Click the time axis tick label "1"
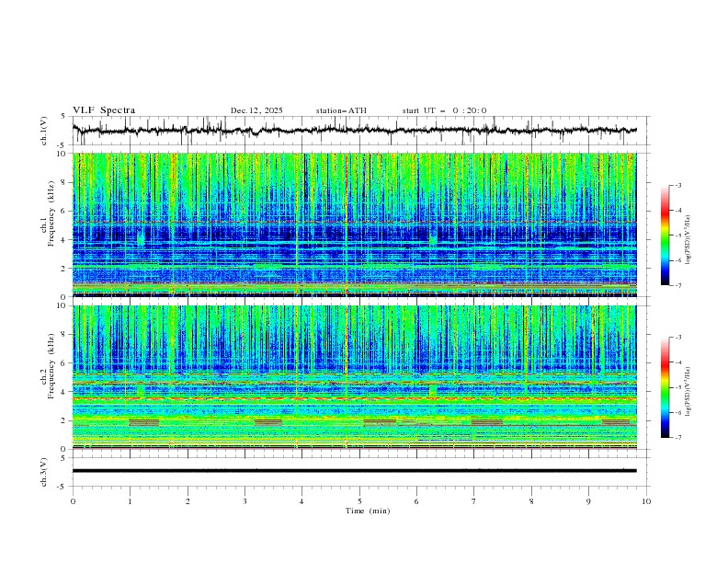The height and width of the screenshot is (563, 728). [x=130, y=501]
